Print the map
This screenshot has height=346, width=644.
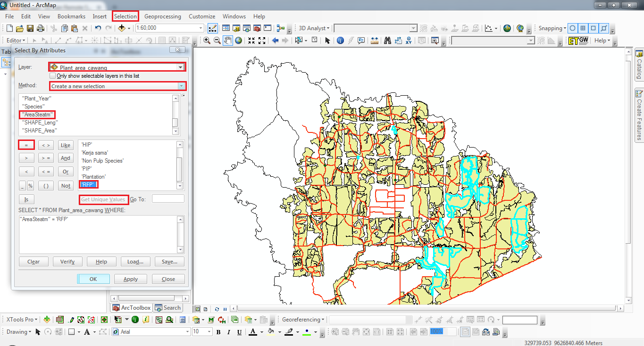41,28
